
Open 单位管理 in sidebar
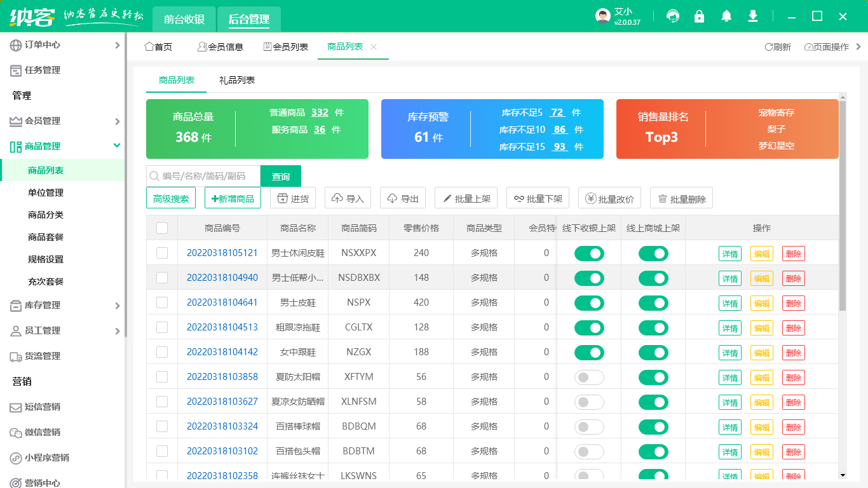click(x=46, y=193)
